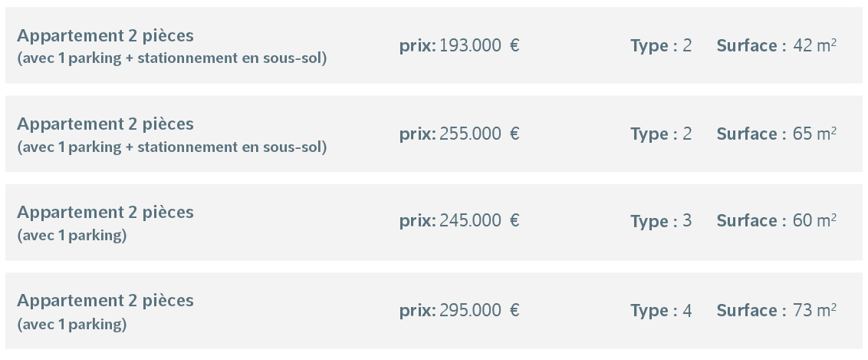Click the Type : 4 label
Screen dimensions: 868x360
(661, 311)
